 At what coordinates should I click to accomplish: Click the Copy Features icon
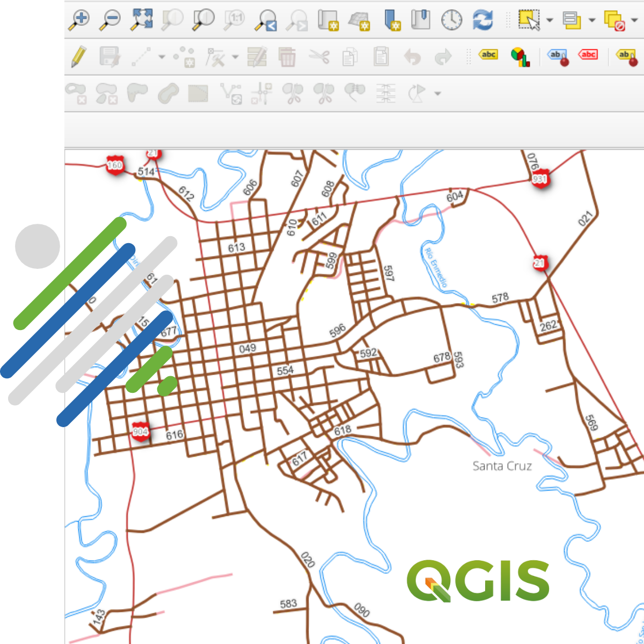click(350, 57)
